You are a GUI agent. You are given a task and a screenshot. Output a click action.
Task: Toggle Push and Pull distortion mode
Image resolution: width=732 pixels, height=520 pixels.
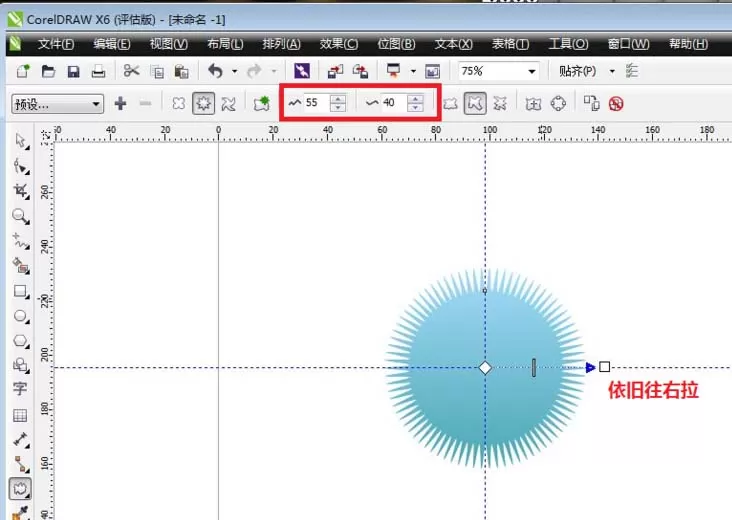[179, 103]
